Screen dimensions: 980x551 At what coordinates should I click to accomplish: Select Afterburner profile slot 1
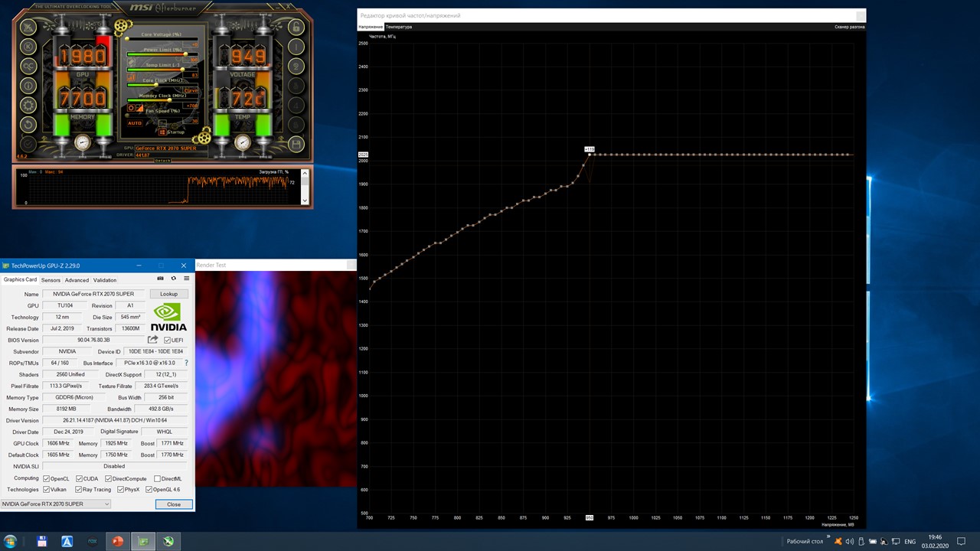[x=297, y=46]
